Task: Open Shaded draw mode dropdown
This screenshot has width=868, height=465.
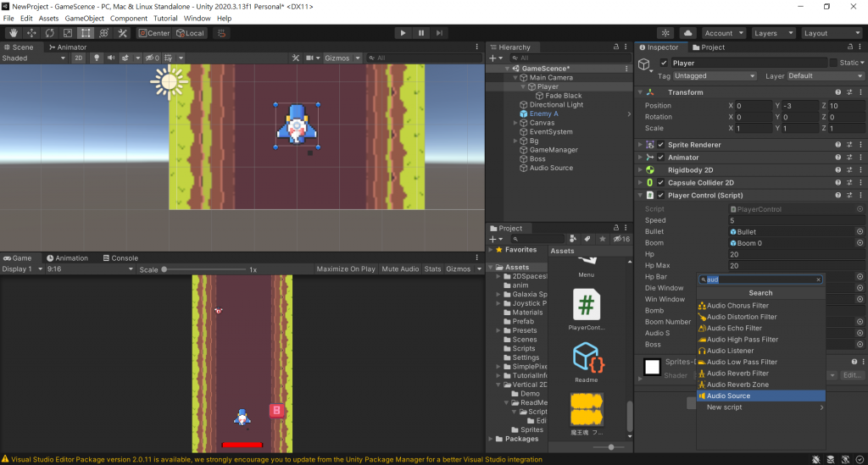Action: 34,58
